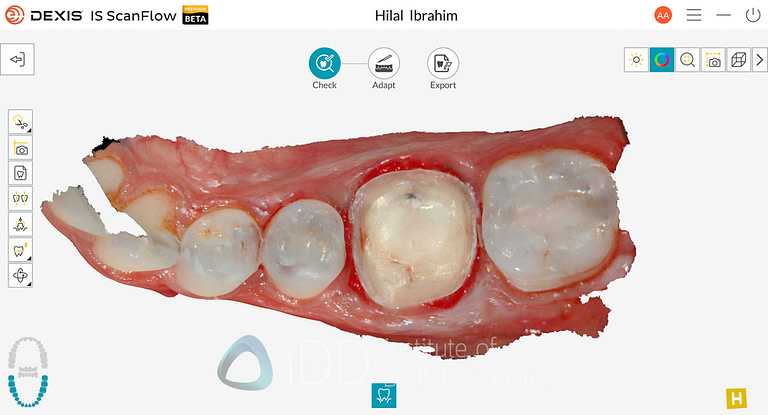
Task: Expand the tooth marking tool flyout
Action: click(x=20, y=249)
